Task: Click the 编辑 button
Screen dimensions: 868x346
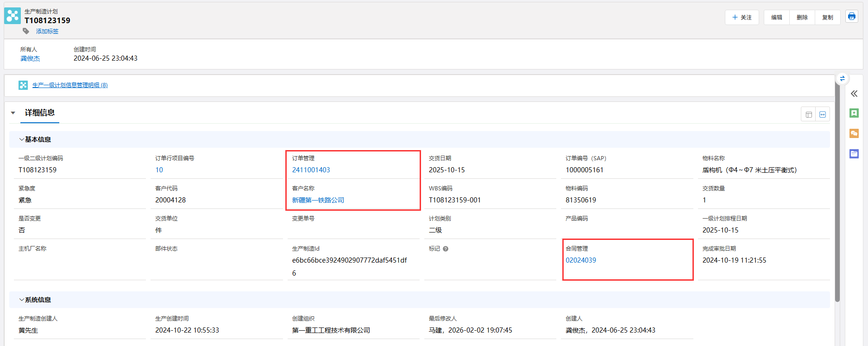Action: coord(776,18)
